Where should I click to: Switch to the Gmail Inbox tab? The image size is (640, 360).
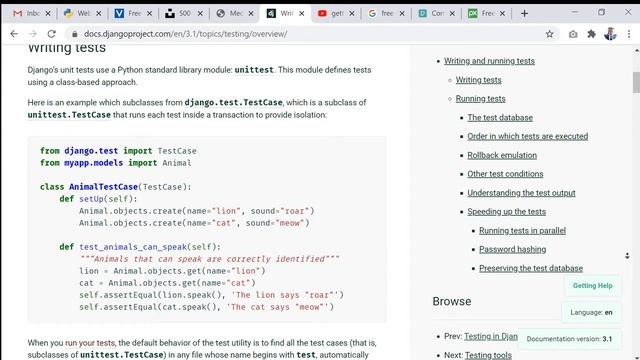tap(27, 13)
